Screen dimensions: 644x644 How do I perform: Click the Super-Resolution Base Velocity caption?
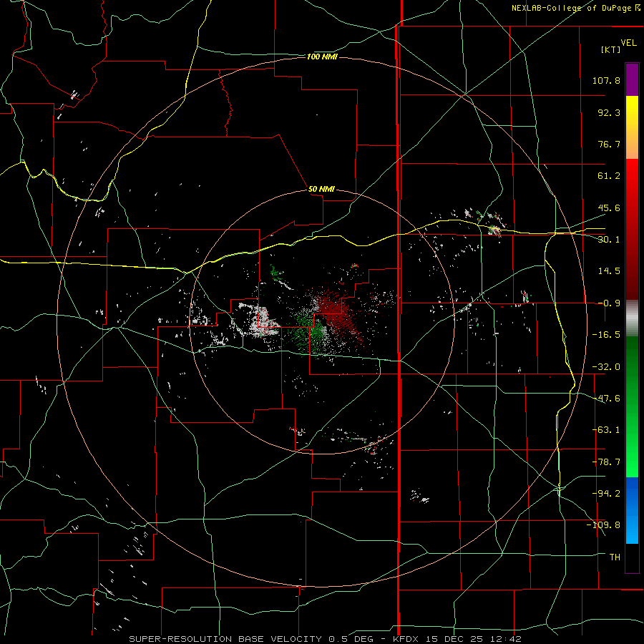click(x=326, y=639)
